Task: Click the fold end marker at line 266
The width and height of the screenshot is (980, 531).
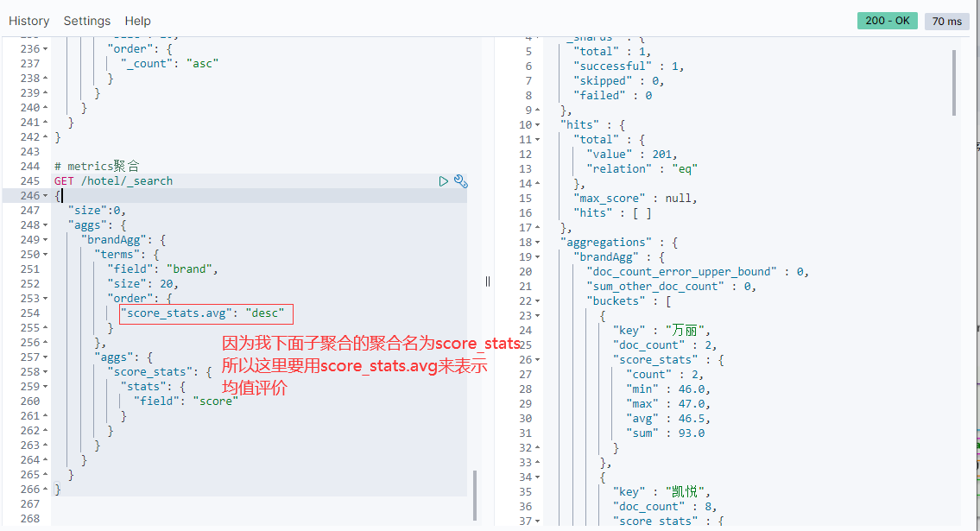Action: coord(45,490)
